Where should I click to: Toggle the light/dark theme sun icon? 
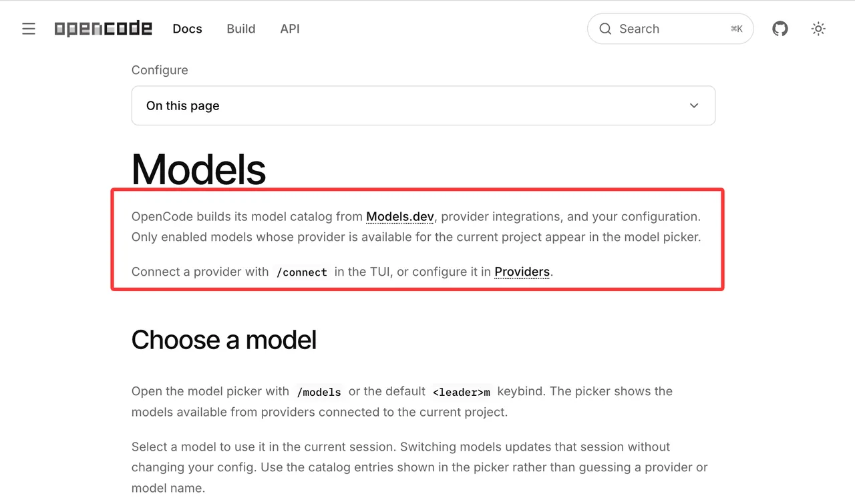(818, 29)
